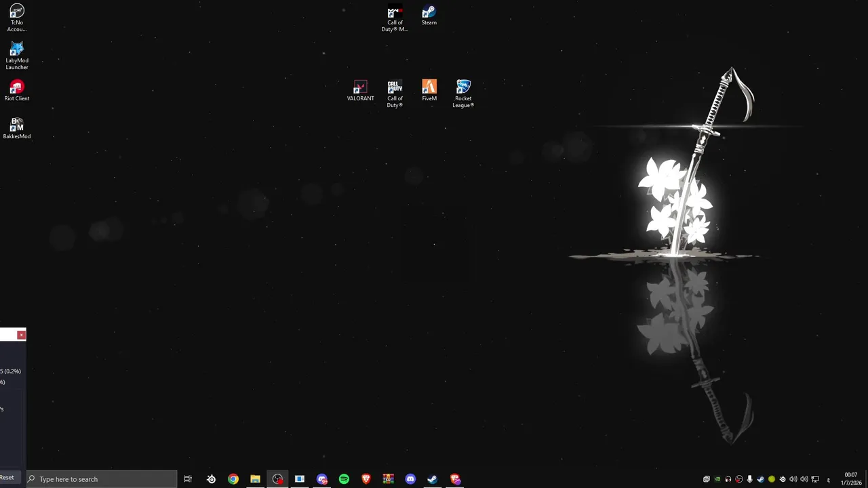Click the SteelSeries icon in the system tray
Screen dimensions: 868x488
(783, 479)
